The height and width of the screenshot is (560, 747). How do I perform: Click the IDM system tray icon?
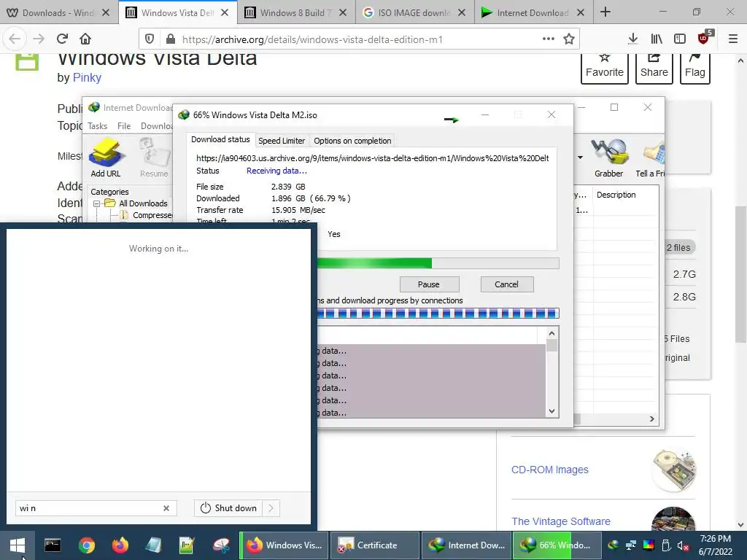point(614,545)
